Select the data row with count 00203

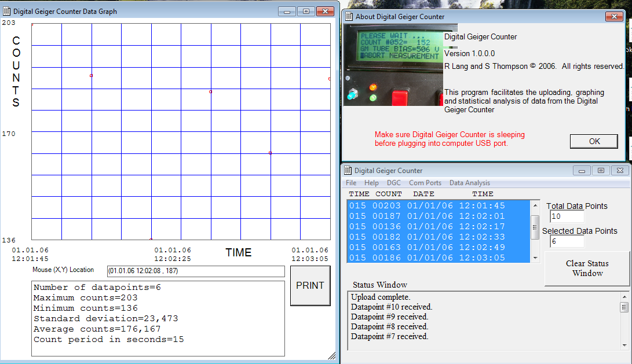coord(439,206)
